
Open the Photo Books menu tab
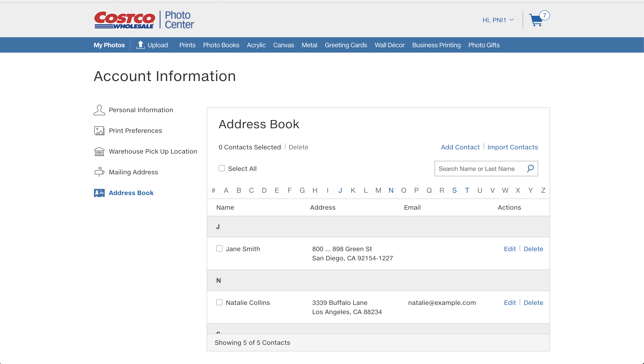(221, 45)
